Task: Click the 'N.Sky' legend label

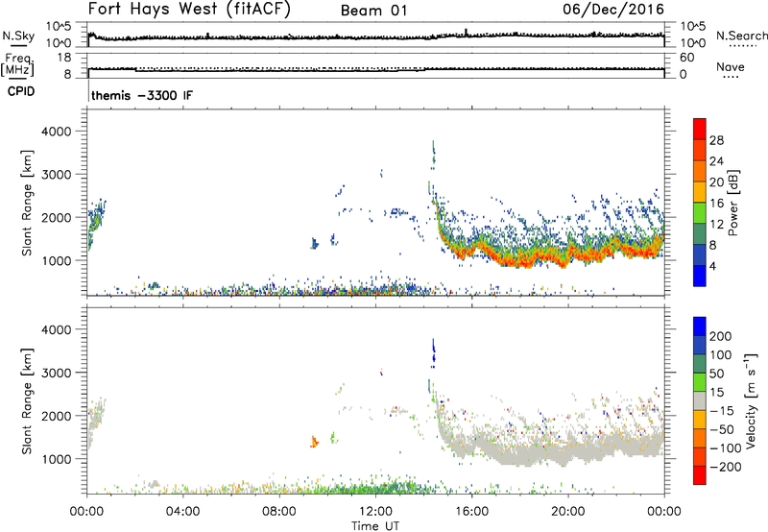Action: click(x=18, y=36)
